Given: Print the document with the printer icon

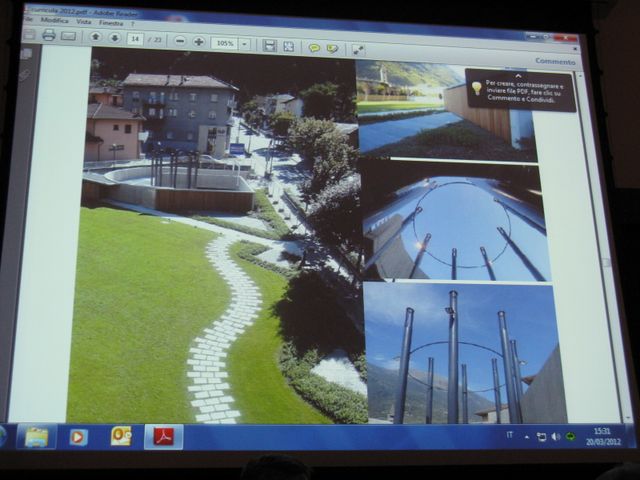Looking at the screenshot, I should 49,35.
